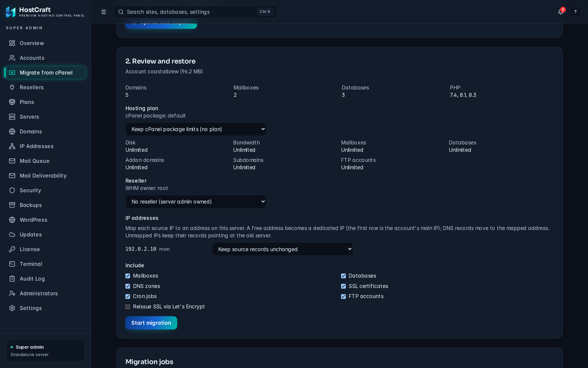Open Administrators in the sidebar
The height and width of the screenshot is (368, 588).
pyautogui.click(x=45, y=293)
